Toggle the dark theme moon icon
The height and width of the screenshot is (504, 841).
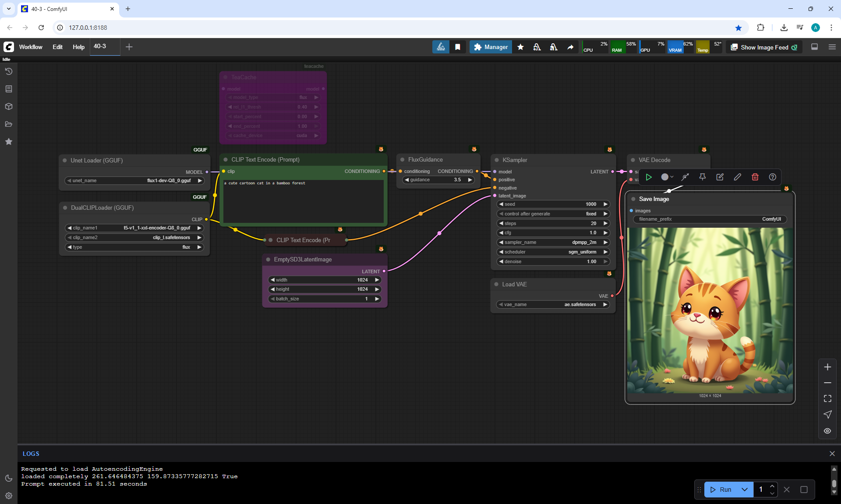[x=9, y=478]
